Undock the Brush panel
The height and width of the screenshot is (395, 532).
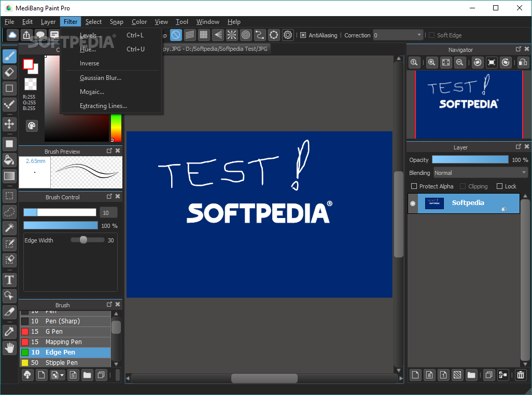coord(109,304)
